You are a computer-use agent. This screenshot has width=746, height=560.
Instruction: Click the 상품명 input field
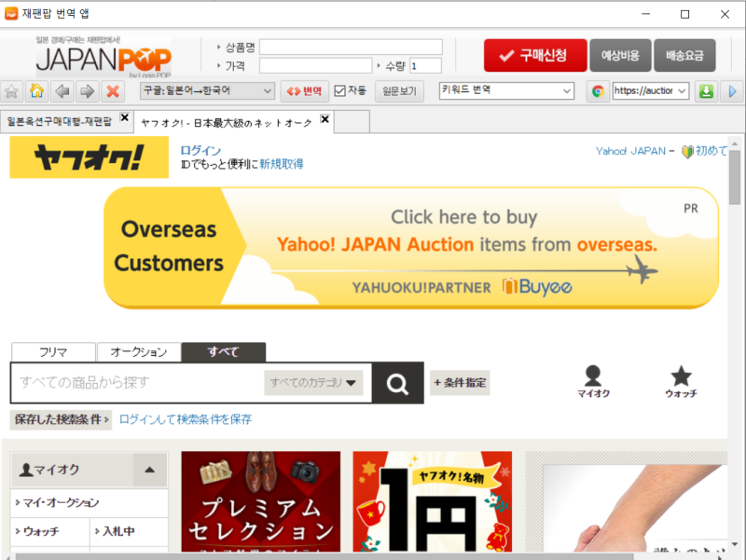pos(351,48)
